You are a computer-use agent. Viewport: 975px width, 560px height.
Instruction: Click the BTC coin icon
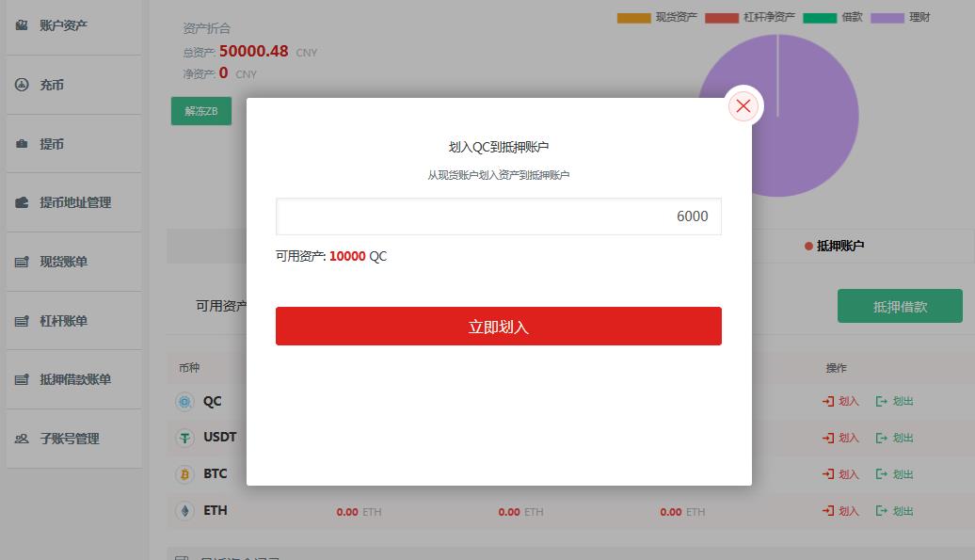[184, 475]
